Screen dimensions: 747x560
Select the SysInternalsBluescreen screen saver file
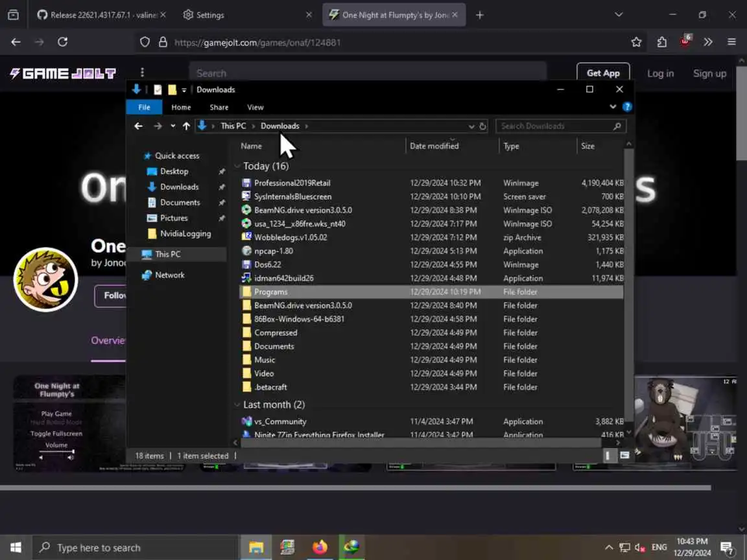292,196
